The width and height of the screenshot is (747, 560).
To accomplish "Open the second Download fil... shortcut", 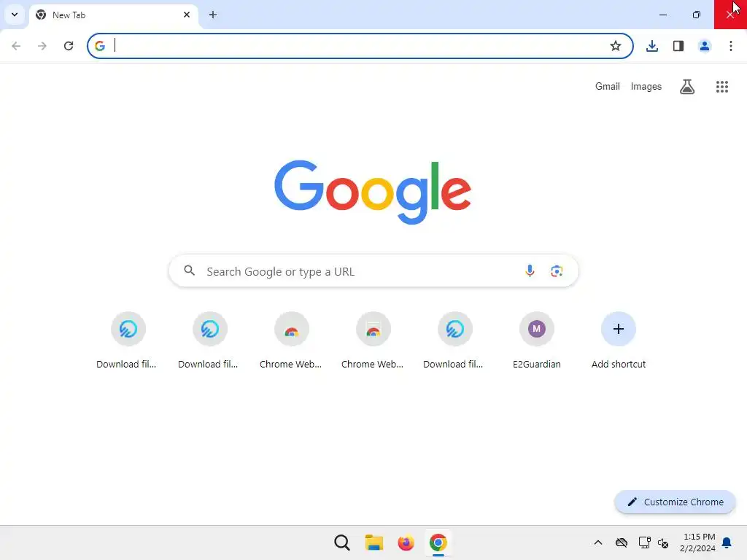I will click(x=208, y=341).
